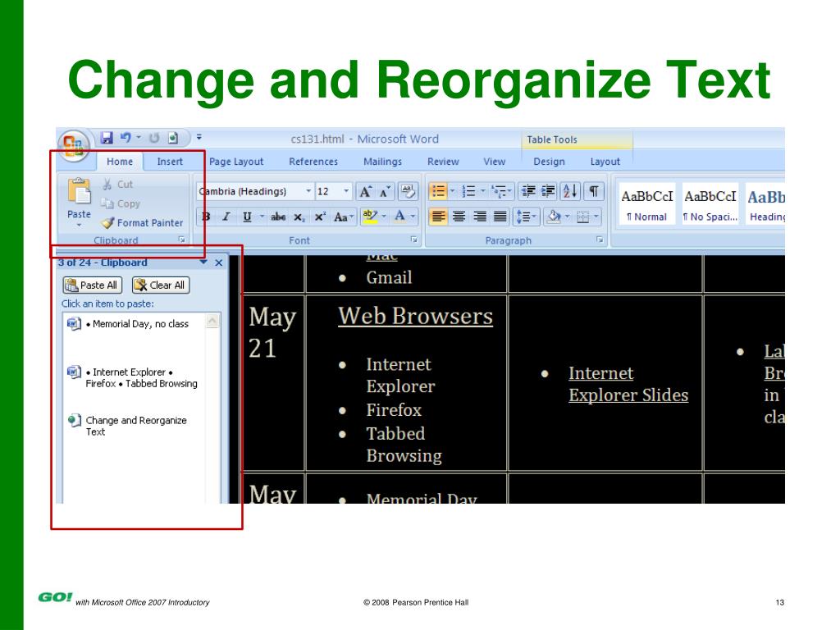
Task: Open the Clipboard task pane options arrow
Action: 203,262
